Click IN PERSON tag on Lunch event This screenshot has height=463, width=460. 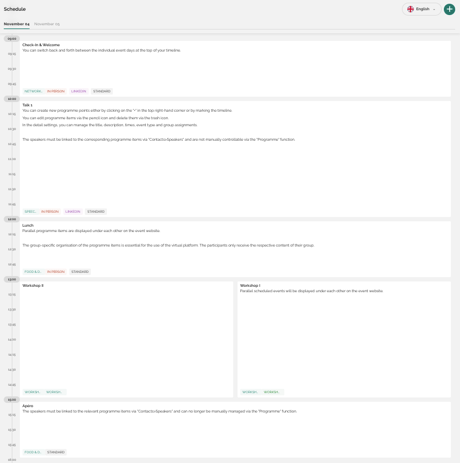pyautogui.click(x=56, y=272)
